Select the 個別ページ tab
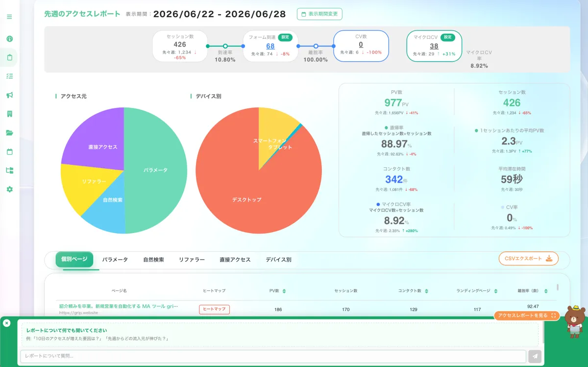The image size is (588, 367). pos(74,260)
